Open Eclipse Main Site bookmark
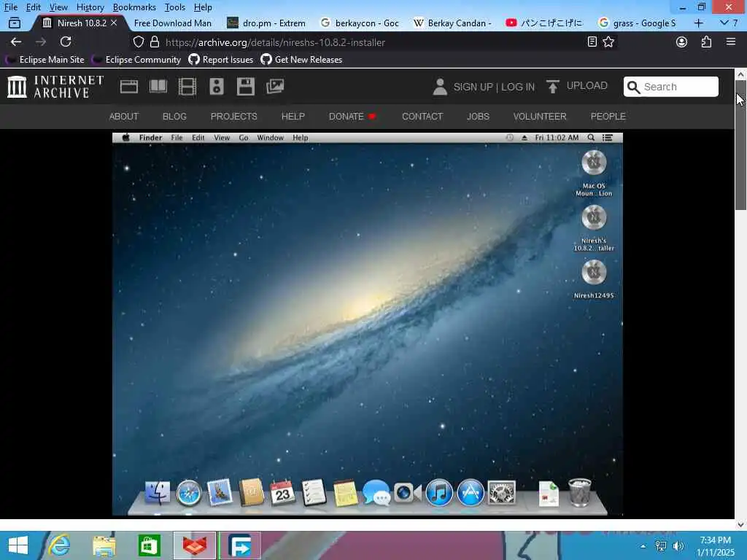Image resolution: width=747 pixels, height=560 pixels. click(x=44, y=60)
